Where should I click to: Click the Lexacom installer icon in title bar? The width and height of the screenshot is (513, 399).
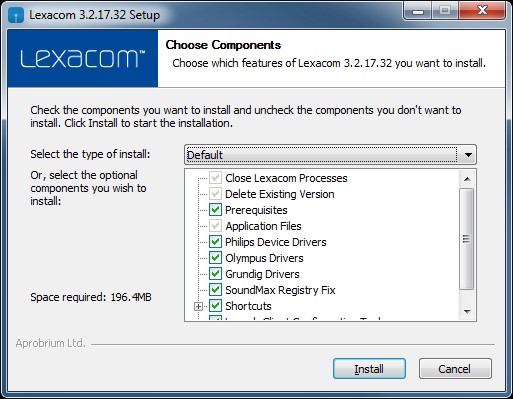16,15
